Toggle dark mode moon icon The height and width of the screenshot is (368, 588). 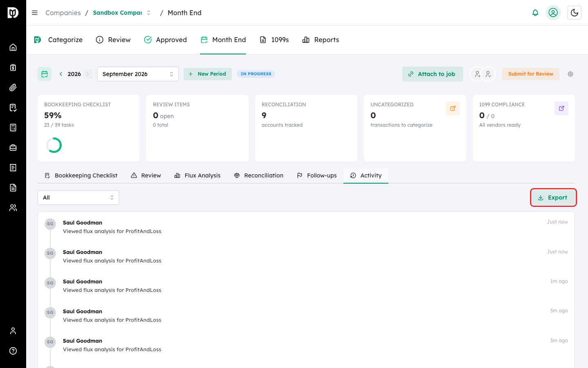[575, 13]
